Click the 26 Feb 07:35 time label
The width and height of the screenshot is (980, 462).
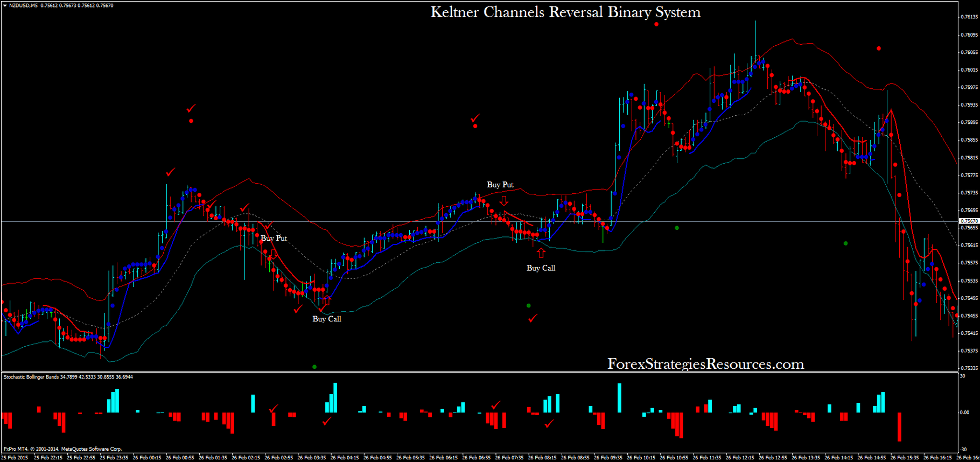coord(509,458)
